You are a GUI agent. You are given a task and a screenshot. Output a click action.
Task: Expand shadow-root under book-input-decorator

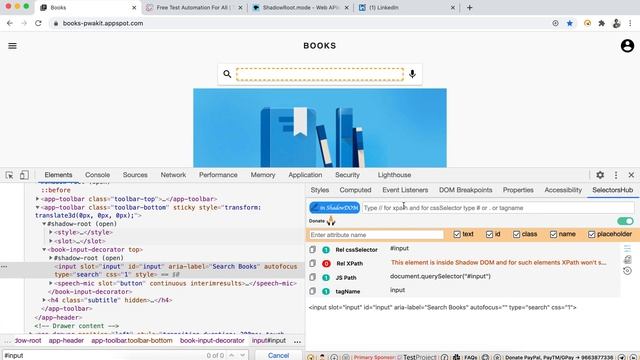51,258
